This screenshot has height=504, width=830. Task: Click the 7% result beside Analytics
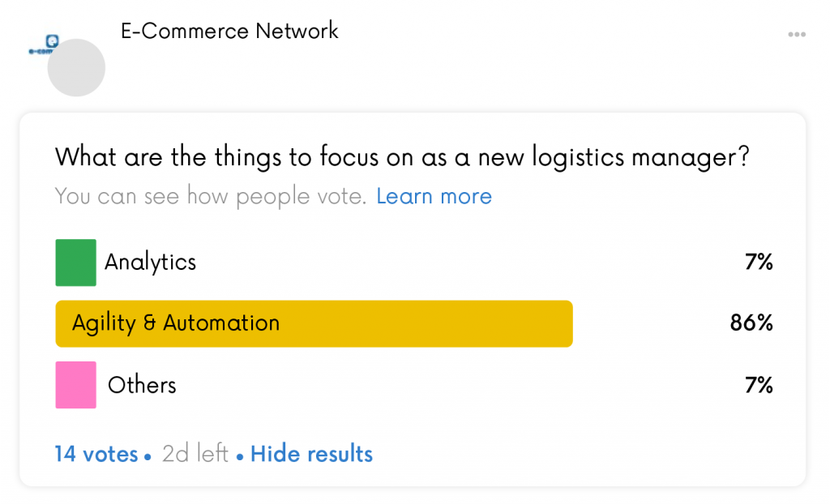click(759, 262)
